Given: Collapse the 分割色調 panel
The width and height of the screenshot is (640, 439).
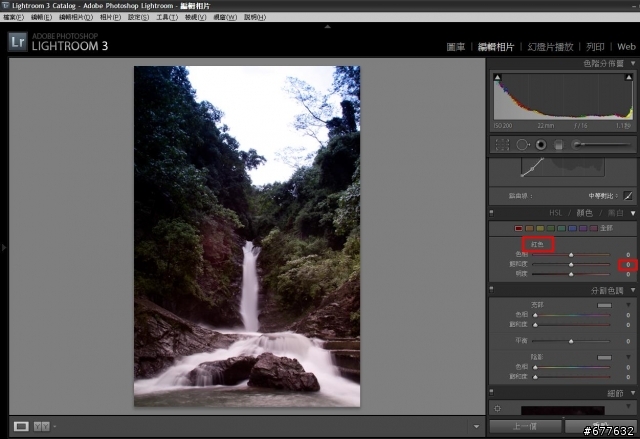Looking at the screenshot, I should click(633, 290).
